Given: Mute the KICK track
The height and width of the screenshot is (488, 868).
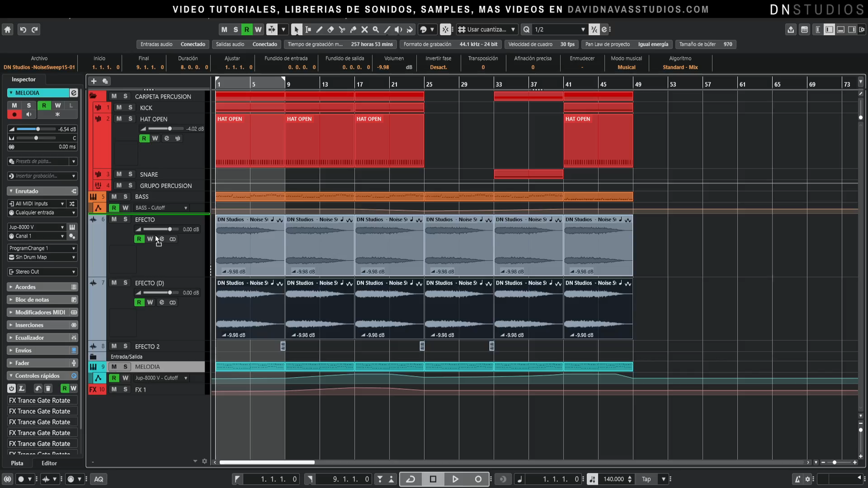Looking at the screenshot, I should pyautogui.click(x=119, y=108).
